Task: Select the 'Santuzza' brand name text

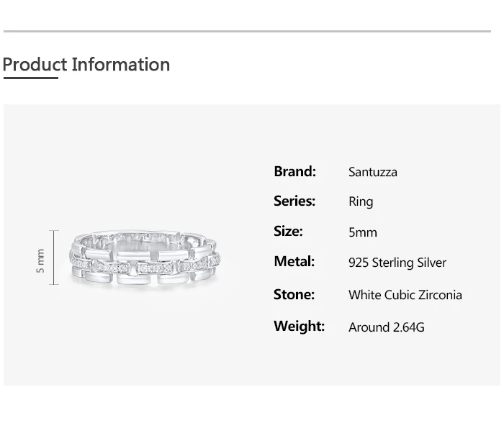Action: 373,172
